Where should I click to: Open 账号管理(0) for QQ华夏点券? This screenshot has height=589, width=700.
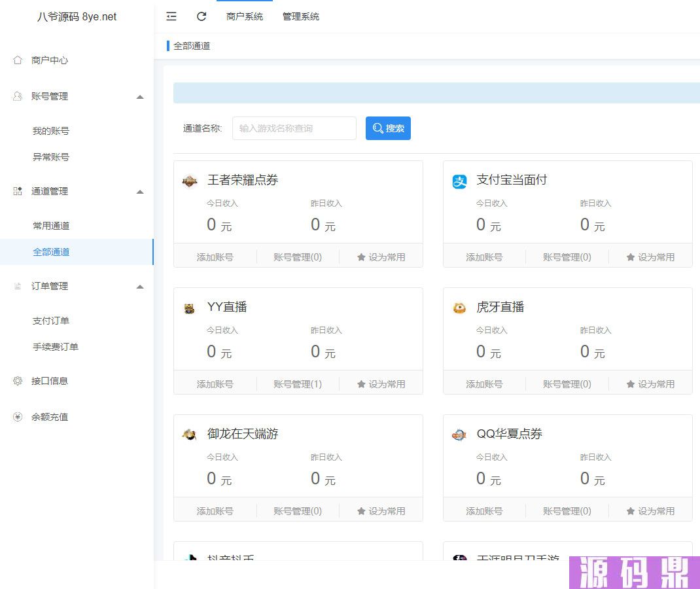567,511
